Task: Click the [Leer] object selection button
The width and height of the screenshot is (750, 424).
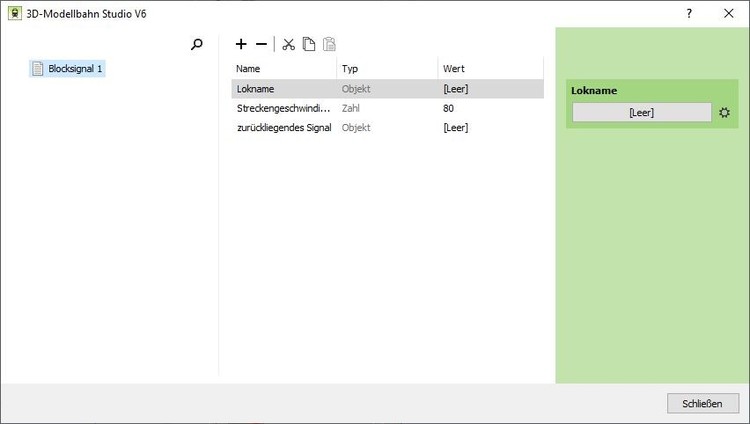Action: click(x=641, y=112)
